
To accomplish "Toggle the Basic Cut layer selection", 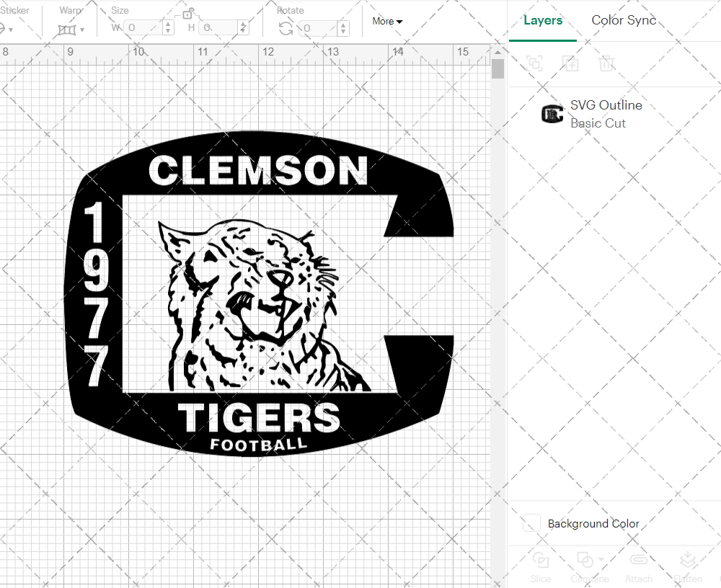I will click(x=598, y=123).
